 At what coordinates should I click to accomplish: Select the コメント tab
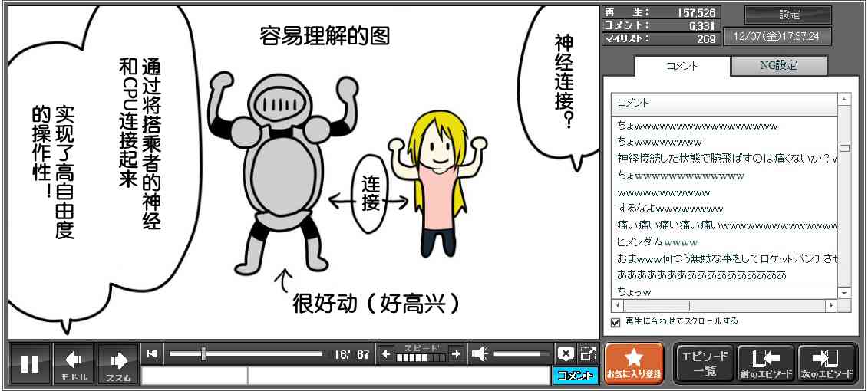[x=681, y=66]
